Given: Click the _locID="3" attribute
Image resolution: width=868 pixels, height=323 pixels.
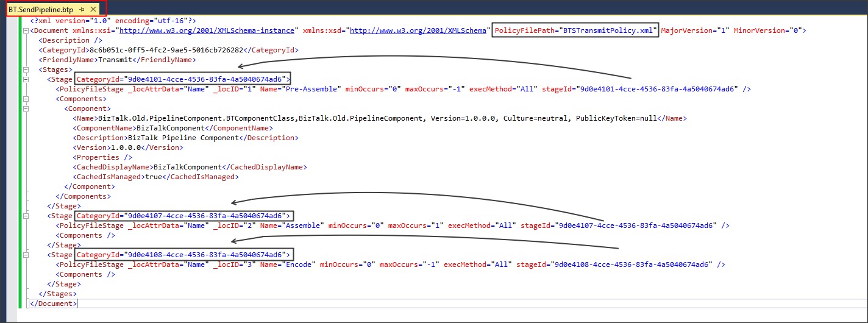Looking at the screenshot, I should coord(233,264).
